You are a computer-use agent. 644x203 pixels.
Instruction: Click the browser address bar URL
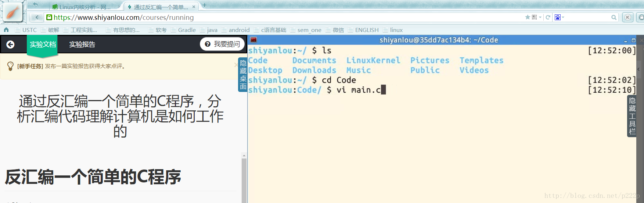[123, 17]
